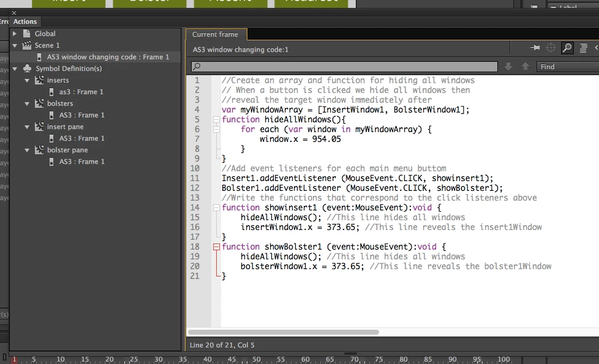Click the 'AS3 window changing code:1' script label
Image resolution: width=599 pixels, height=364 pixels.
(240, 50)
